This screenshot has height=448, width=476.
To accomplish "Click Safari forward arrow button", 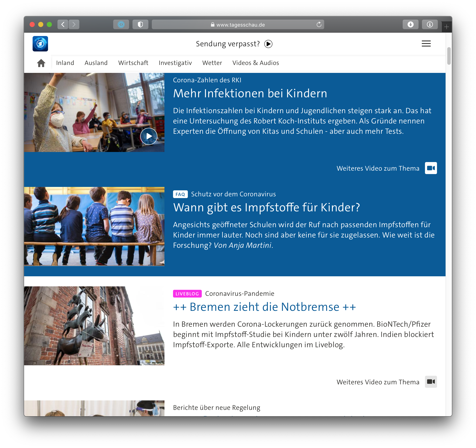I will (74, 24).
